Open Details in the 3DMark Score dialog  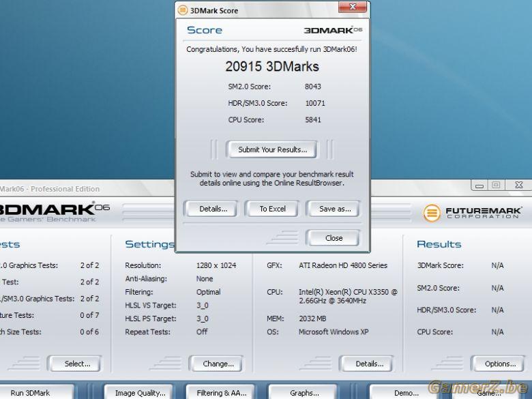point(210,209)
